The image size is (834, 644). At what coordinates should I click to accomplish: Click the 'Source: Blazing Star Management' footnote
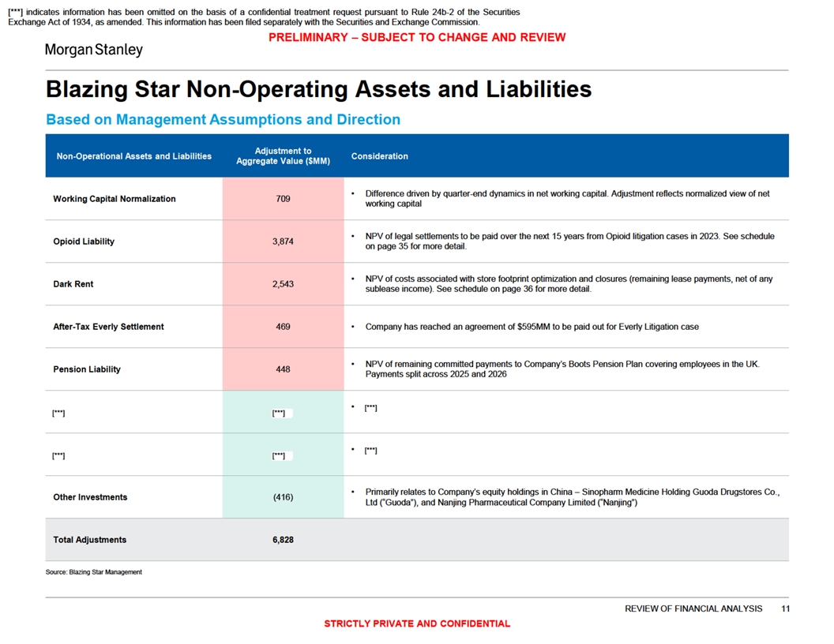(x=94, y=572)
